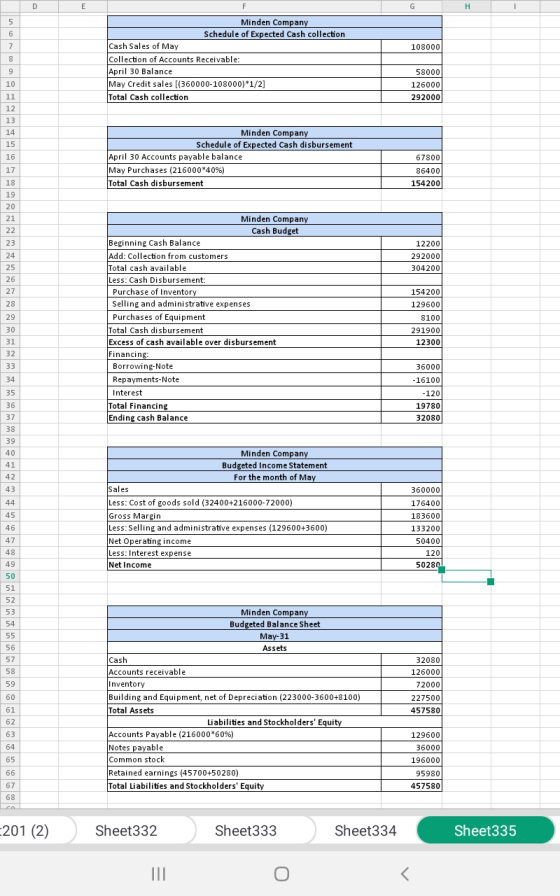The width and height of the screenshot is (560, 896).
Task: Select 'Purchases of Equipment' value 8100
Action: pos(411,317)
